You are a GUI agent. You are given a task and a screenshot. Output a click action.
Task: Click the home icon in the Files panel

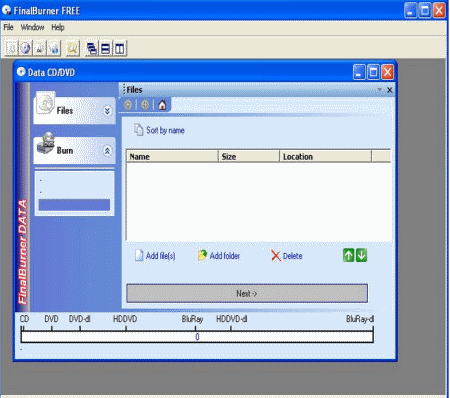point(162,105)
